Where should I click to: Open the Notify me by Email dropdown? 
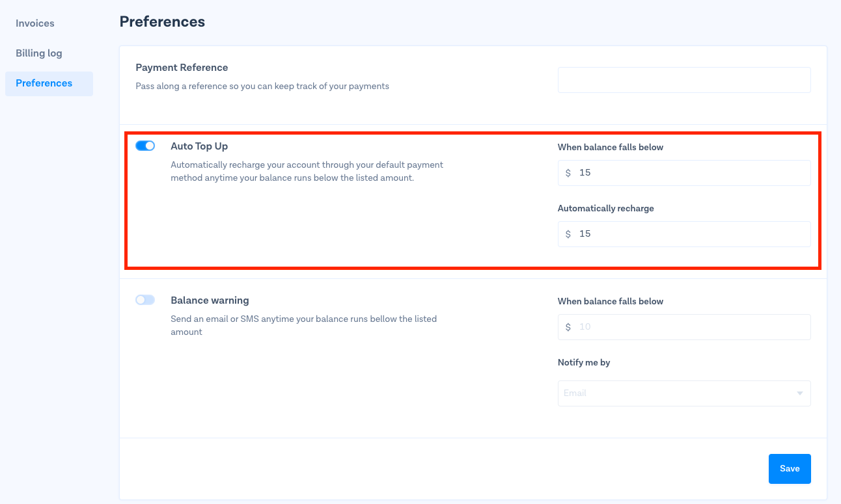(x=677, y=393)
